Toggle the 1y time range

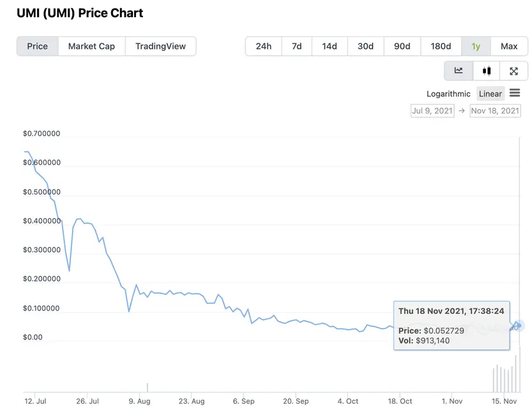(476, 46)
